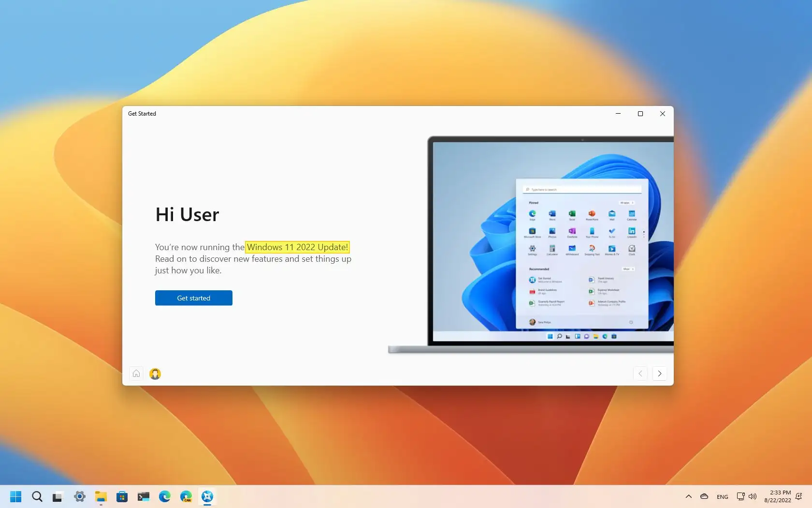Open Windows Terminal from the taskbar
Image resolution: width=812 pixels, height=508 pixels.
tap(144, 496)
